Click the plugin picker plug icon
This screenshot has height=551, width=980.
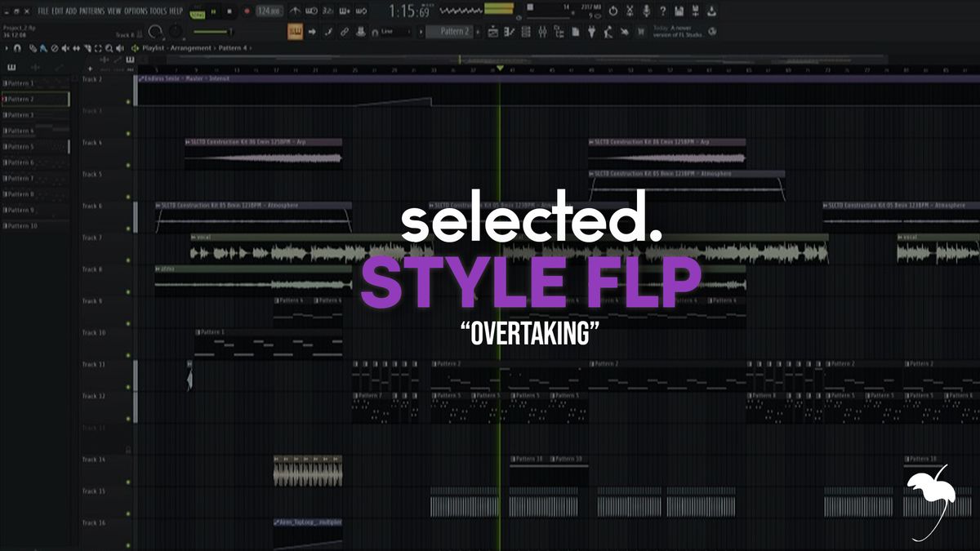click(589, 32)
